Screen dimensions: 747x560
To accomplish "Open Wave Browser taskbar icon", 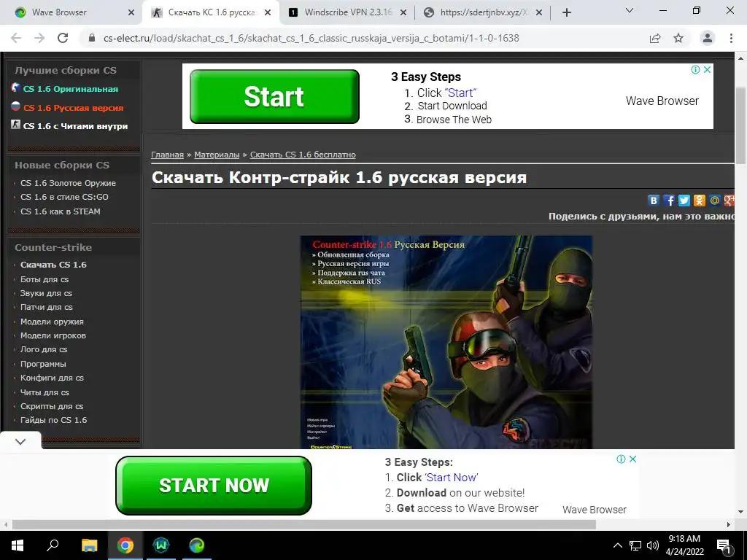I will coord(161,545).
